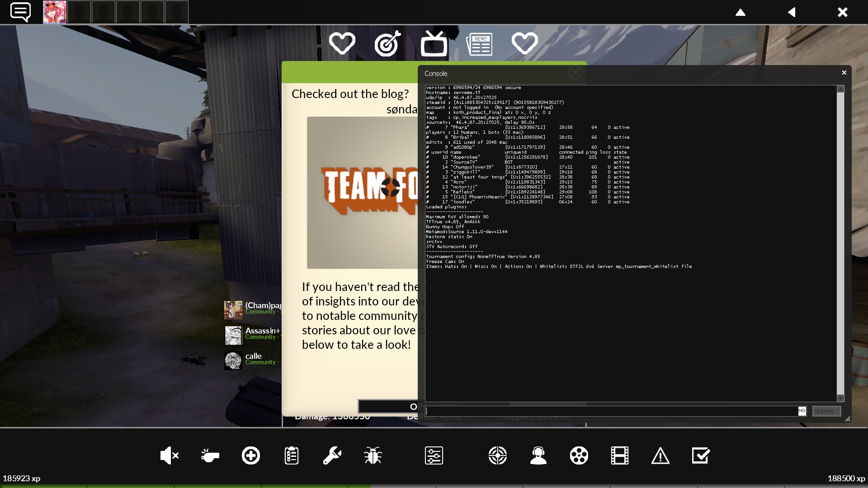Open the film reel icon

click(x=579, y=455)
